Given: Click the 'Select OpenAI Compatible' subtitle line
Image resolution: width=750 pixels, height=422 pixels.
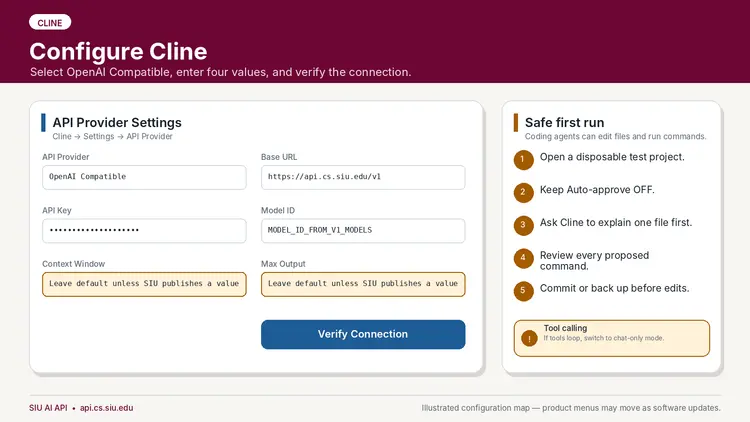Looking at the screenshot, I should [x=221, y=72].
